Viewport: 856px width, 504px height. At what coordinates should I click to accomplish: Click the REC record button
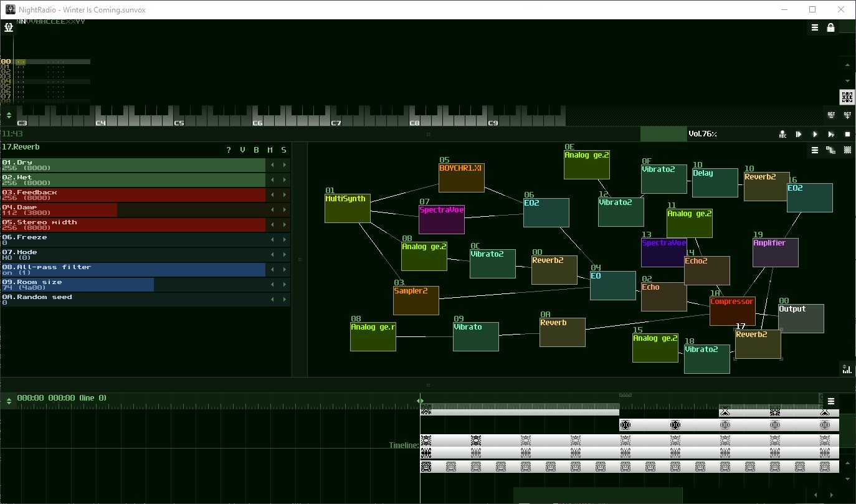click(782, 135)
